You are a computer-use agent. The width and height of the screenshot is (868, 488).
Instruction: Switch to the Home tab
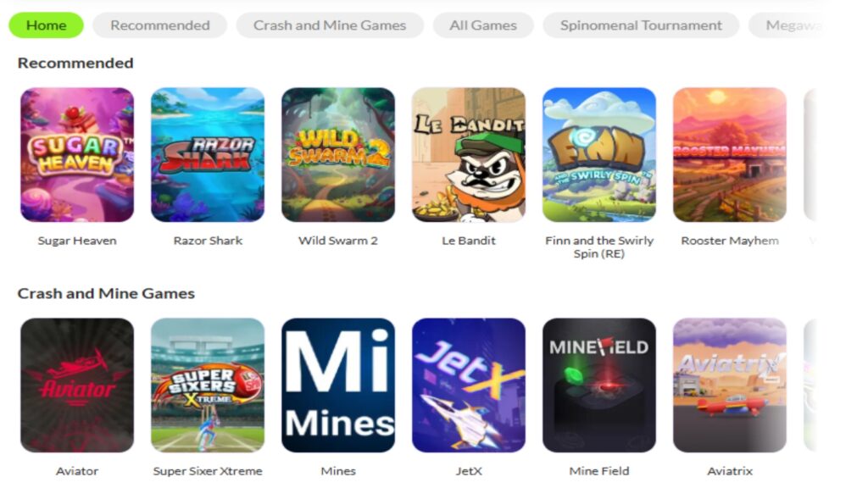pyautogui.click(x=47, y=25)
